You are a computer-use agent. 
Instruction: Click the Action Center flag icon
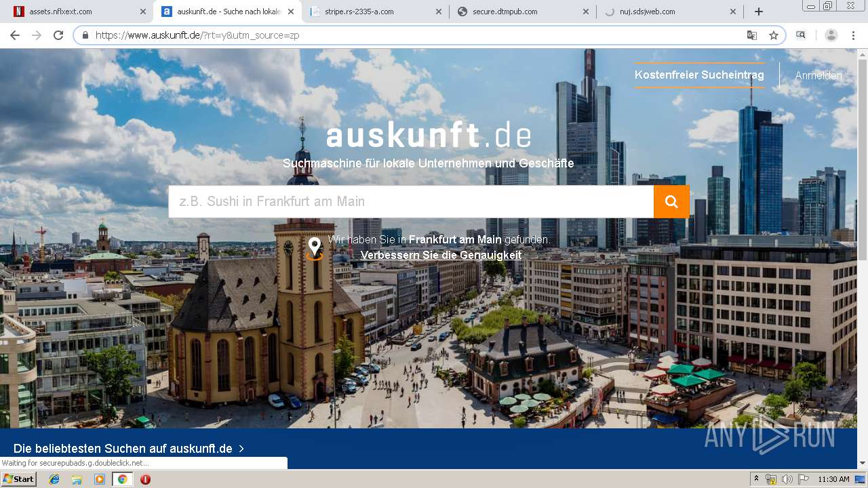click(x=804, y=479)
